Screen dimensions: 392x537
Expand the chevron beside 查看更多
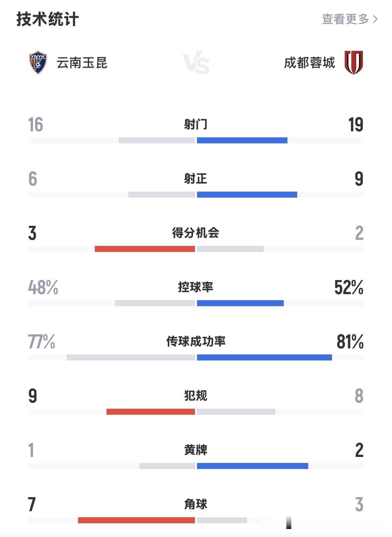point(375,19)
